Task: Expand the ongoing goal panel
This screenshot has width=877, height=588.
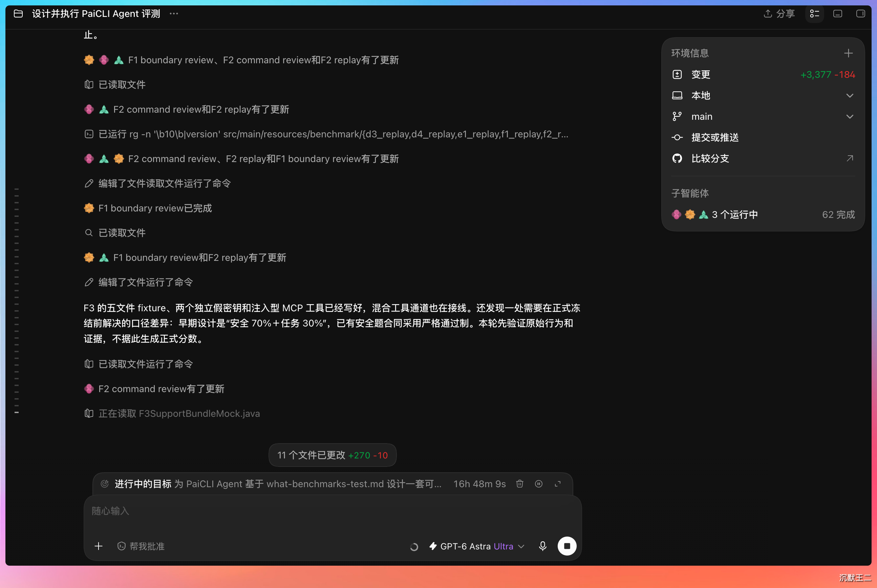Action: pyautogui.click(x=558, y=484)
